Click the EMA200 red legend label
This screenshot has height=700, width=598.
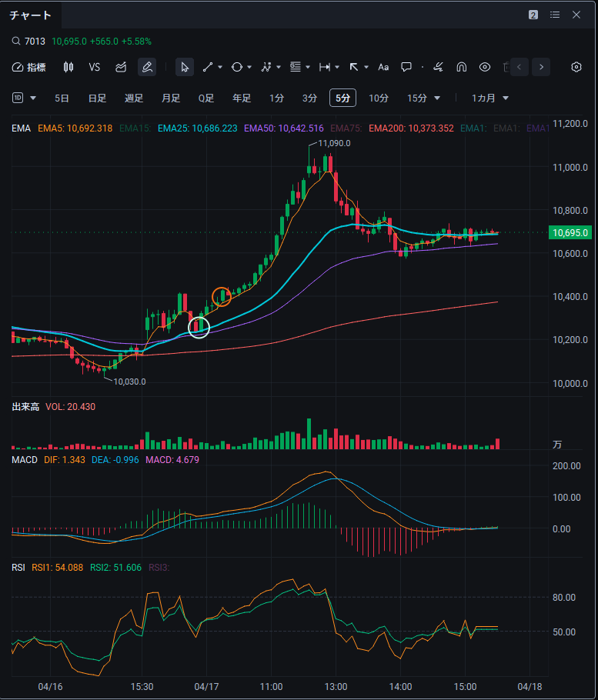point(411,128)
